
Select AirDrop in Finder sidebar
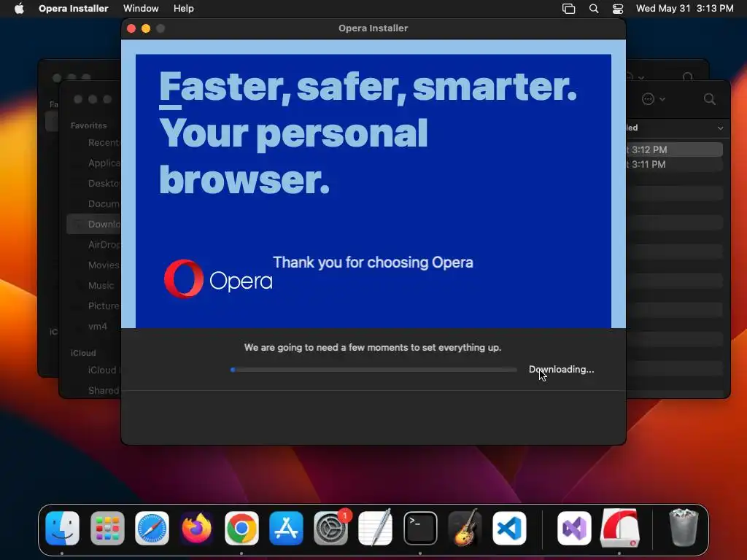pos(104,245)
